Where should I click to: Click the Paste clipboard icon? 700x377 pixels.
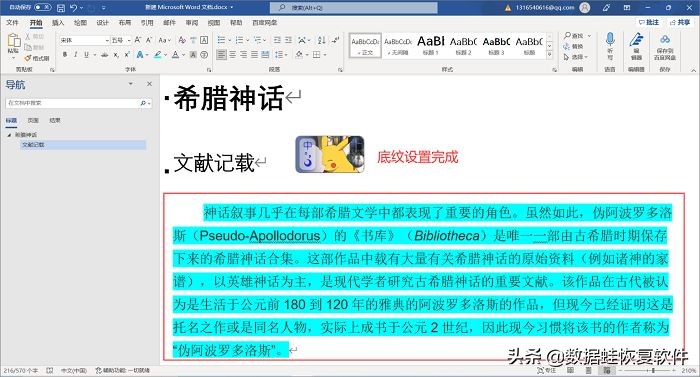click(x=14, y=40)
